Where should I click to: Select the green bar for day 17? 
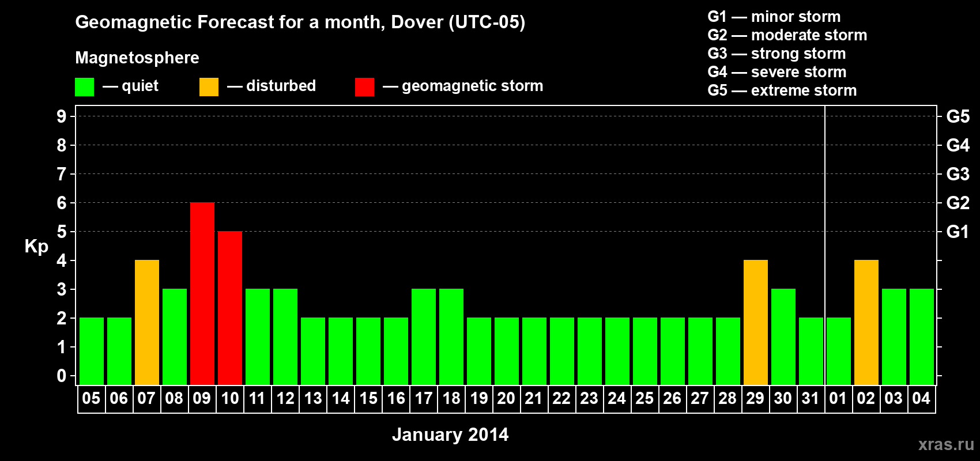tap(424, 337)
